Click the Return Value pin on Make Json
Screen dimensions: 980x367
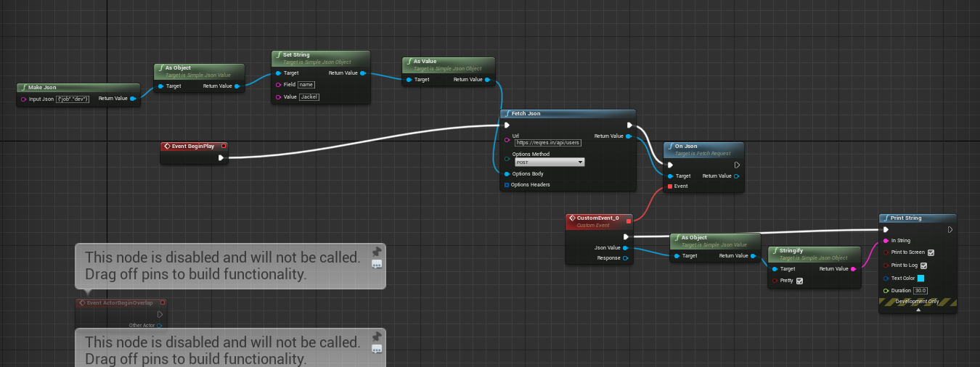133,99
